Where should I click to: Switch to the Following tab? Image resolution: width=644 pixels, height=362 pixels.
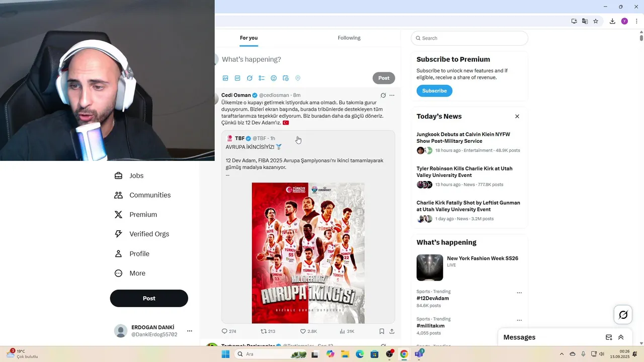coord(349,38)
